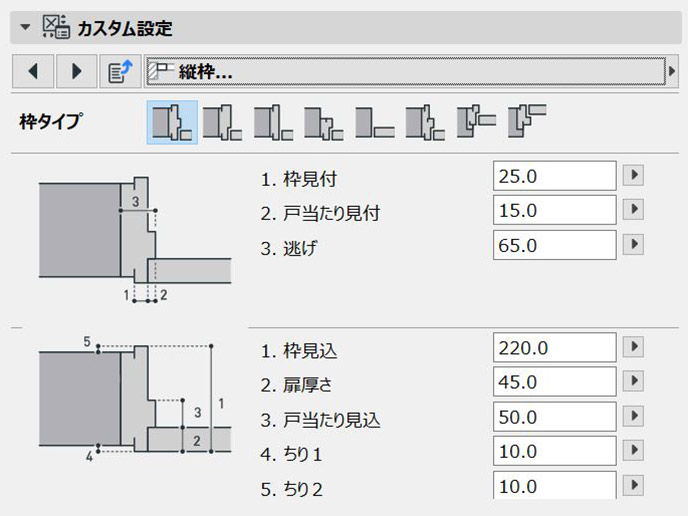Select the second frame type icon
This screenshot has width=688, height=516.
pyautogui.click(x=222, y=122)
